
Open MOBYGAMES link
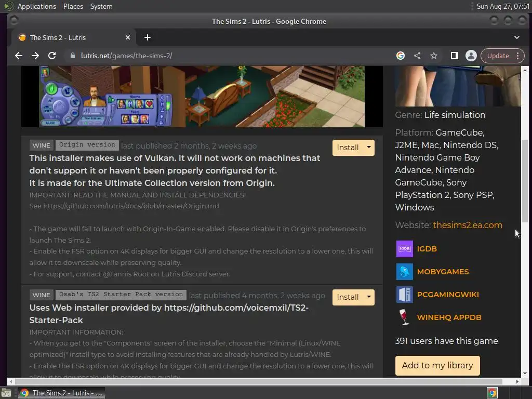pyautogui.click(x=443, y=272)
